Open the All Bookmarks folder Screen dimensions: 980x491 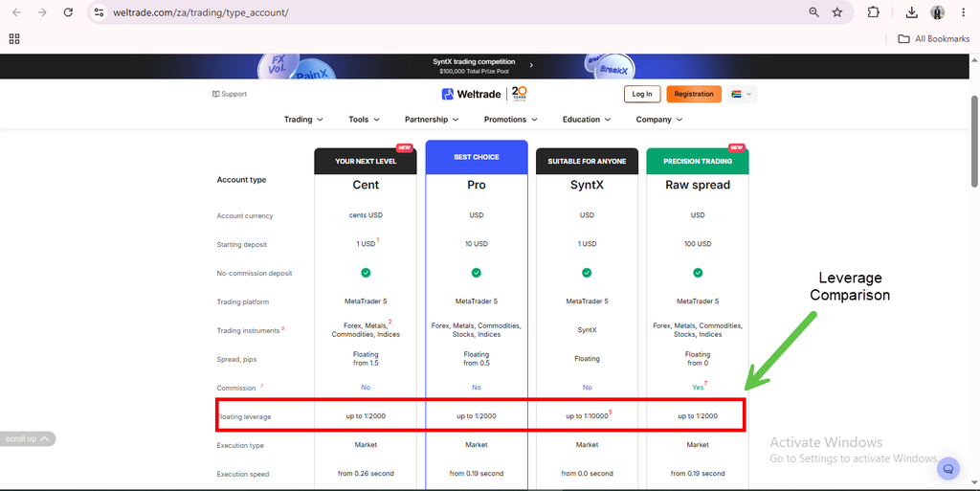(933, 38)
